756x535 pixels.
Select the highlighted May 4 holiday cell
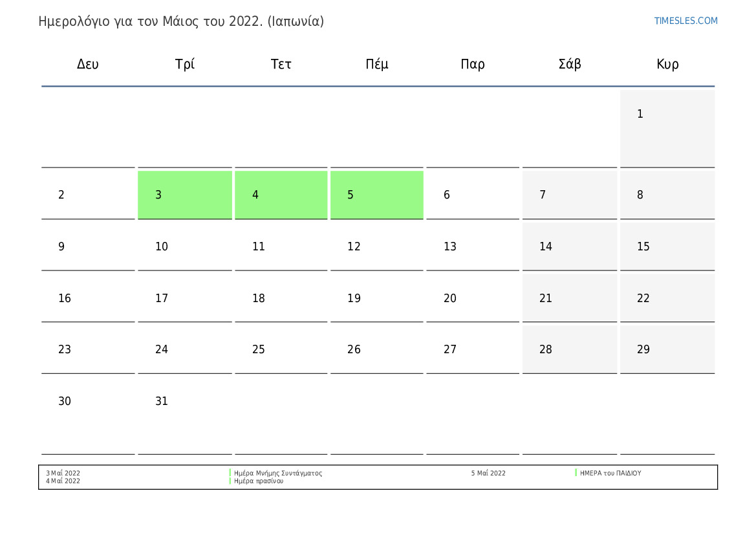pyautogui.click(x=281, y=195)
